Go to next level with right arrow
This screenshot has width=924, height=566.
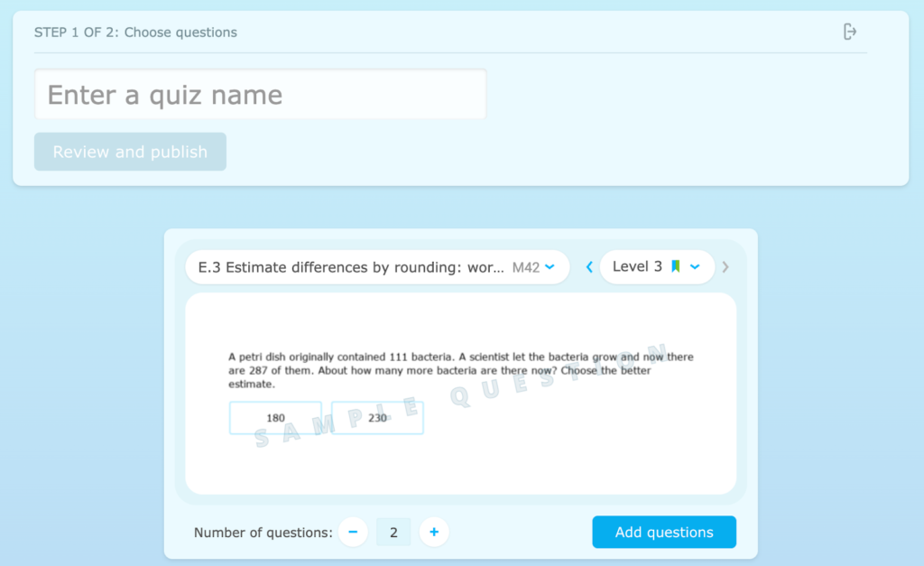click(x=725, y=267)
